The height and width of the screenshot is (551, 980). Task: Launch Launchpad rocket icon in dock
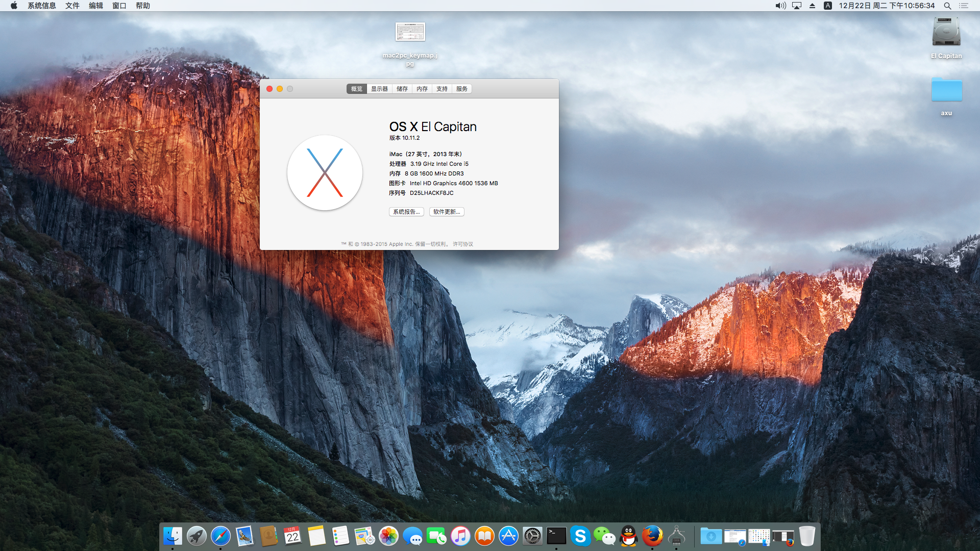pos(197,536)
